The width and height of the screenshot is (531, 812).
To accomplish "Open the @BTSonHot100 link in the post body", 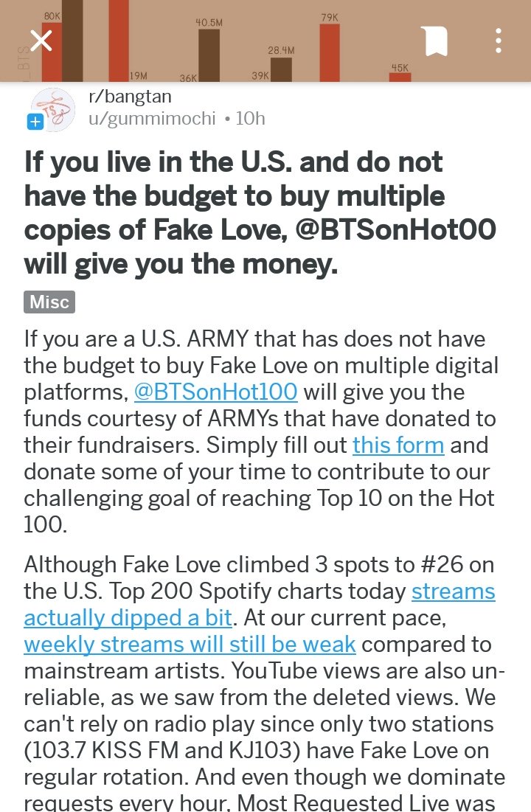I will (x=215, y=391).
